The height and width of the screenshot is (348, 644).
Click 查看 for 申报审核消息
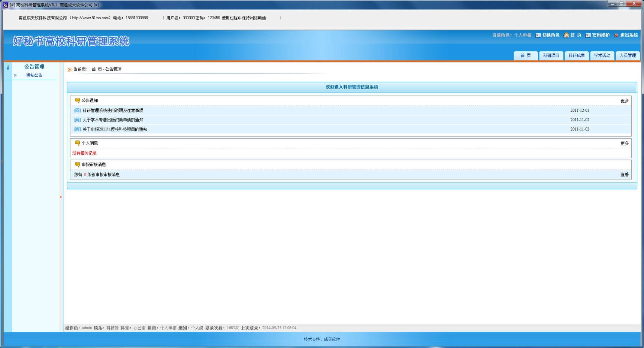625,175
